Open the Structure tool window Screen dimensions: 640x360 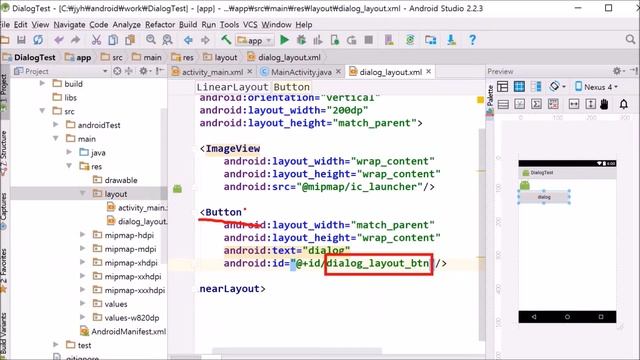click(x=4, y=153)
